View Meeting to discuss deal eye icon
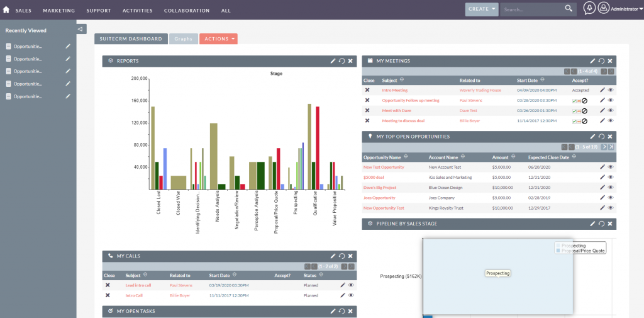This screenshot has height=318, width=644. click(x=611, y=120)
